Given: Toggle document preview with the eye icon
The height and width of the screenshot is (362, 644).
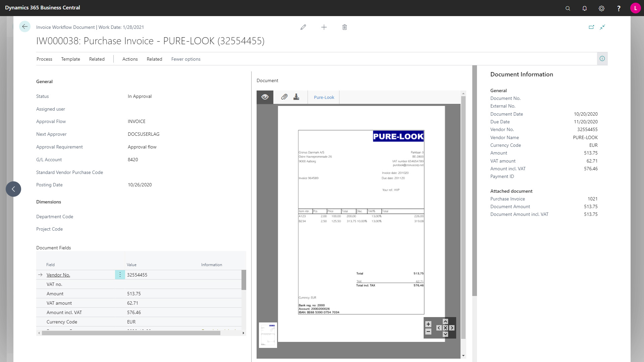Looking at the screenshot, I should pos(265,97).
